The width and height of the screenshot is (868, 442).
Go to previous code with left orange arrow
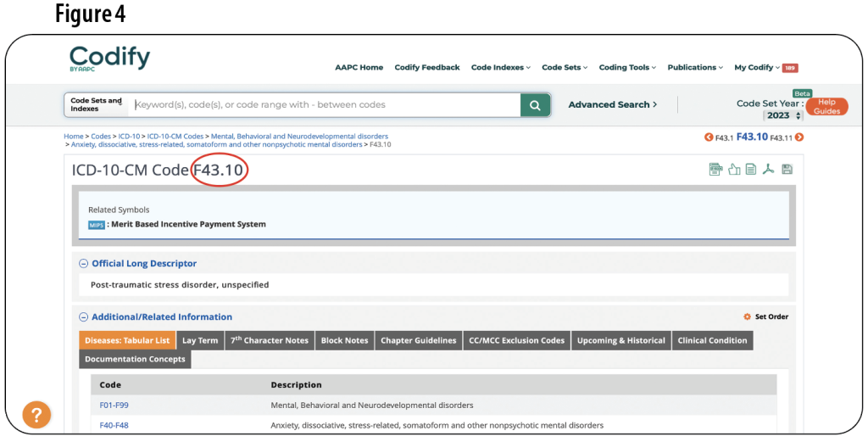pos(708,137)
